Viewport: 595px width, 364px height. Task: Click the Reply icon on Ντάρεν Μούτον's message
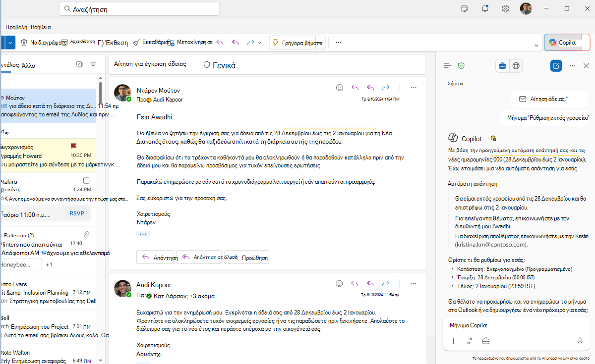(x=355, y=88)
